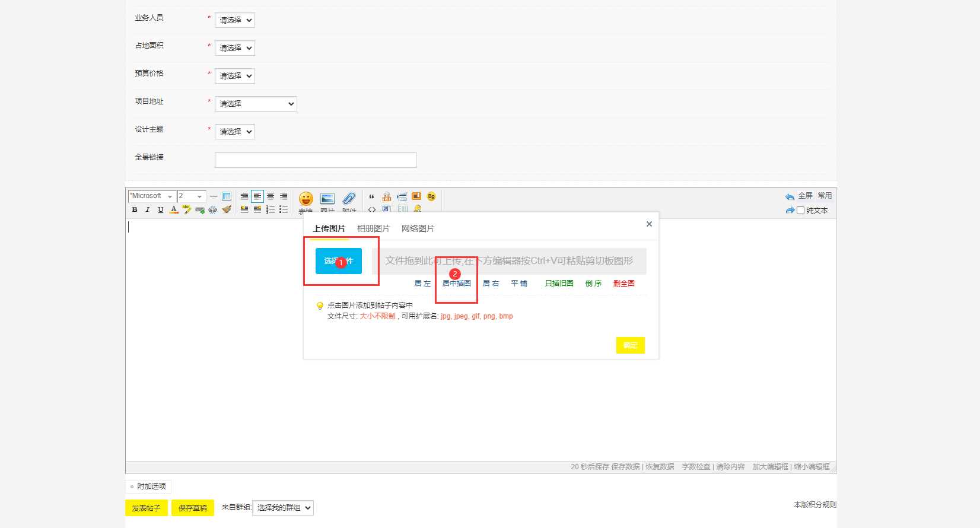Toggle bold formatting in the editor

pos(135,209)
